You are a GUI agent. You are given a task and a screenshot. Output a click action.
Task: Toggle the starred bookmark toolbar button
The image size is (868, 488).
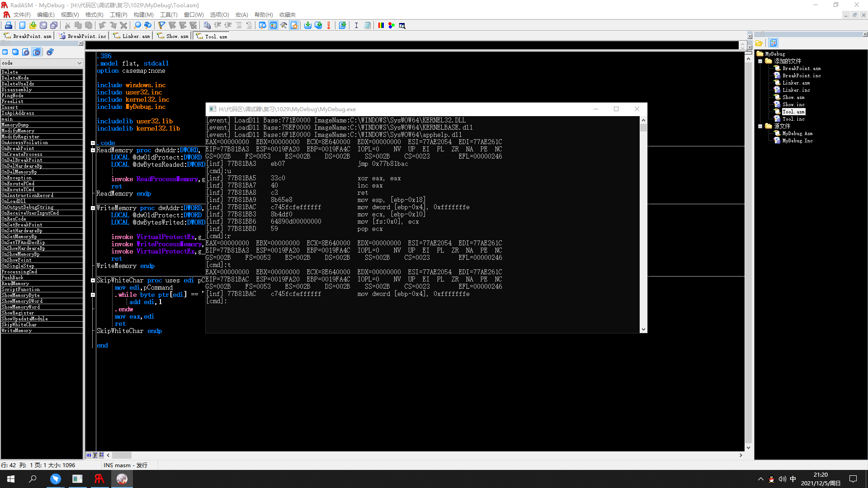click(294, 25)
